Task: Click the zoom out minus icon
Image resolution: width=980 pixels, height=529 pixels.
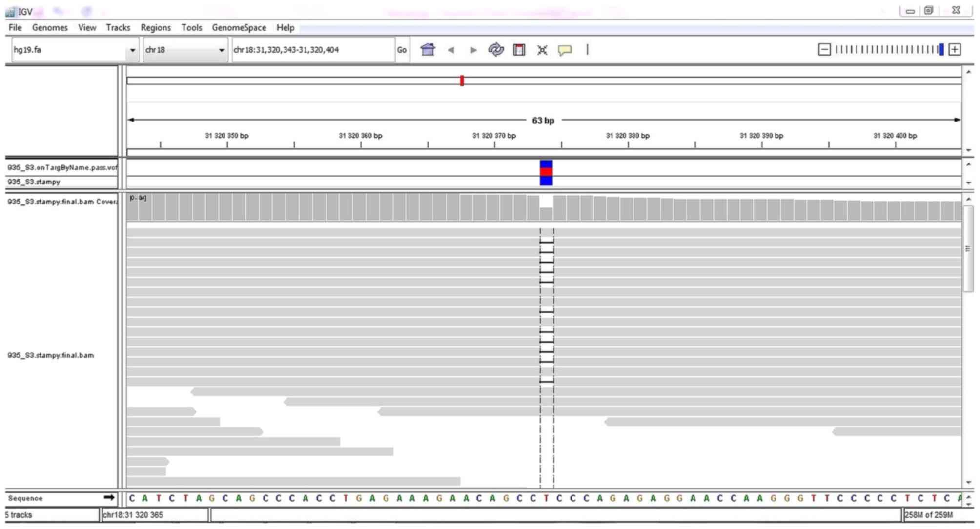Action: coord(824,49)
